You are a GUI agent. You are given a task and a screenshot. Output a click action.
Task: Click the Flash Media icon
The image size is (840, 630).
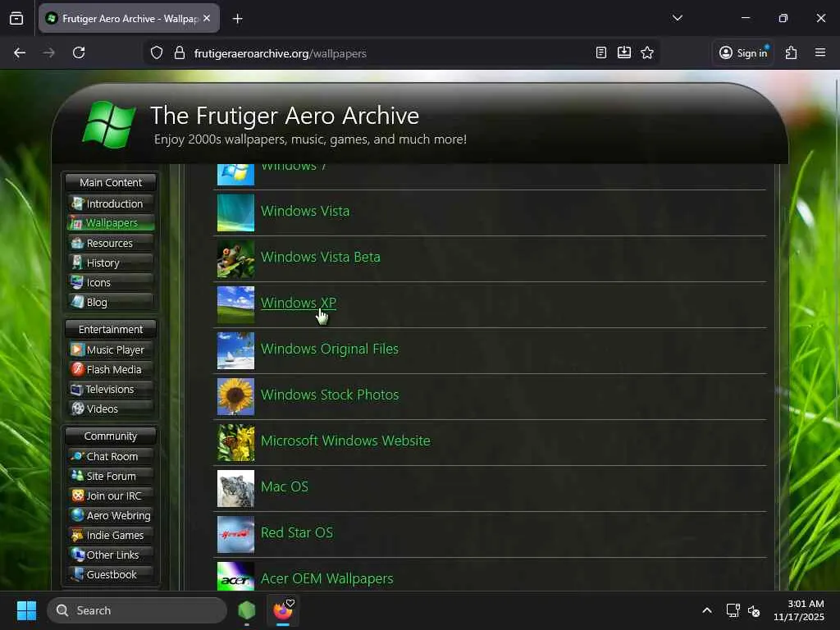pos(77,369)
